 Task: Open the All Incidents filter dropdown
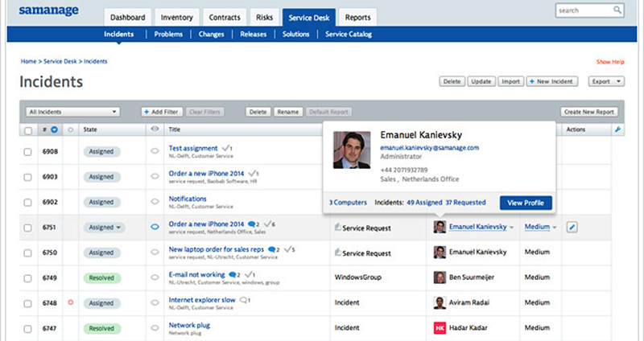72,112
